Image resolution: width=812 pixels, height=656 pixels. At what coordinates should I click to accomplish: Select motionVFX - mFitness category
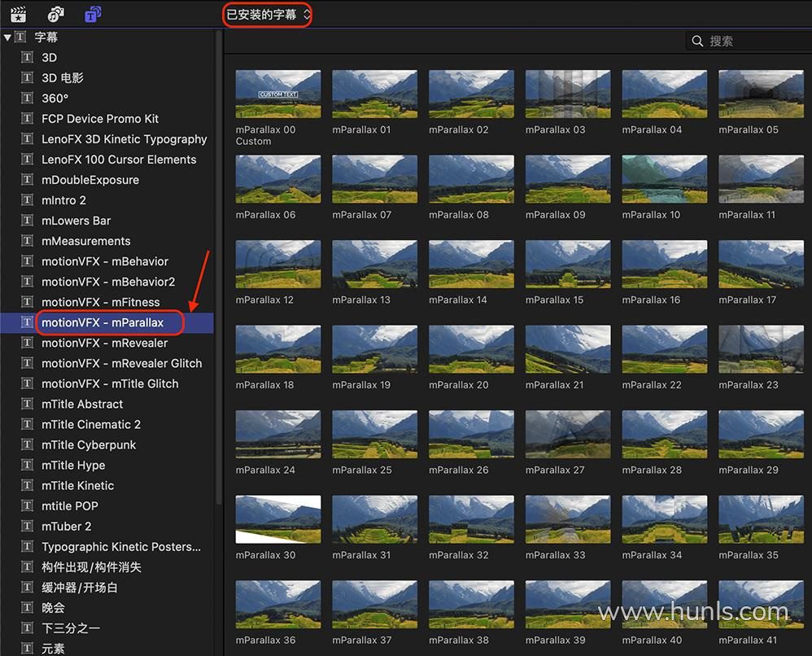(x=100, y=302)
